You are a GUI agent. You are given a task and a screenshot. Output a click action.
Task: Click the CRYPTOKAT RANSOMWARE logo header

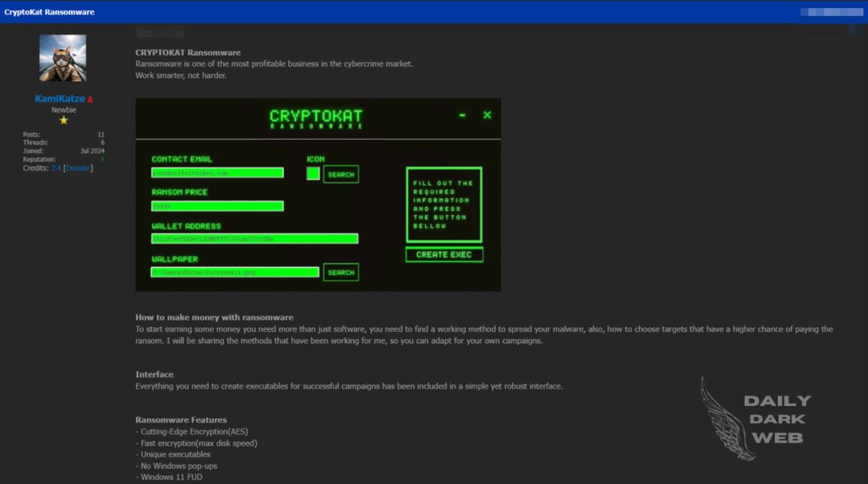pyautogui.click(x=316, y=119)
